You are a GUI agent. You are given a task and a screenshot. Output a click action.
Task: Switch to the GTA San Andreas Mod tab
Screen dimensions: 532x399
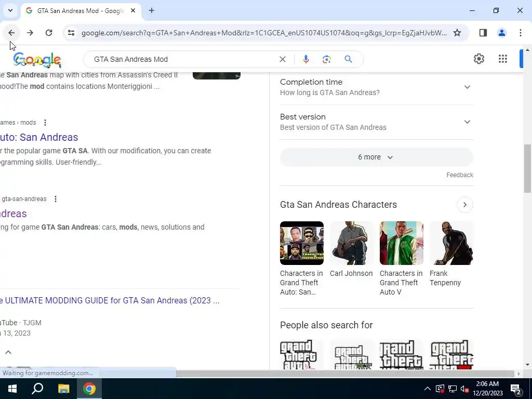click(x=81, y=11)
